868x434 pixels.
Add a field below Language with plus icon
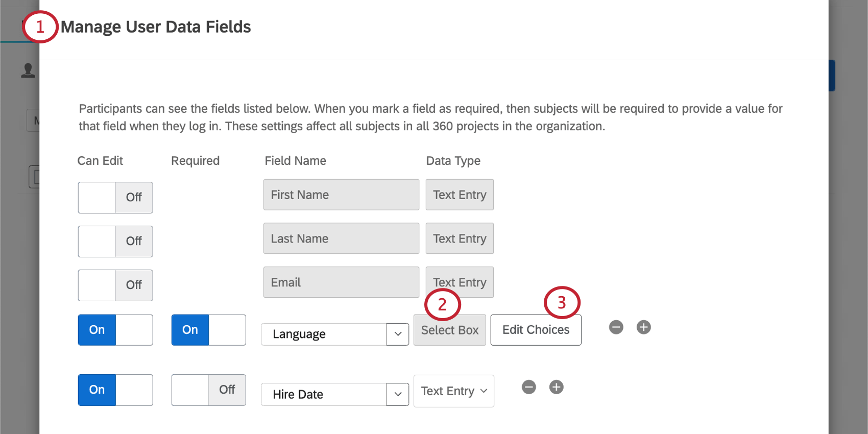643,327
